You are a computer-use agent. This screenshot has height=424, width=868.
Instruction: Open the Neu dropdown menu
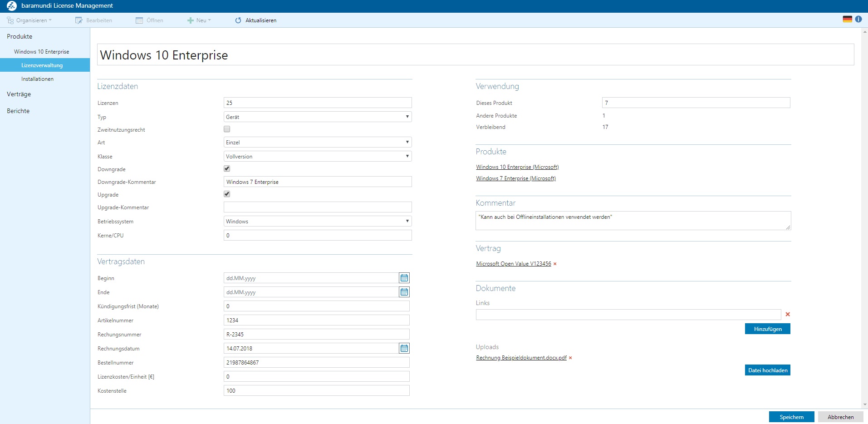tap(199, 20)
